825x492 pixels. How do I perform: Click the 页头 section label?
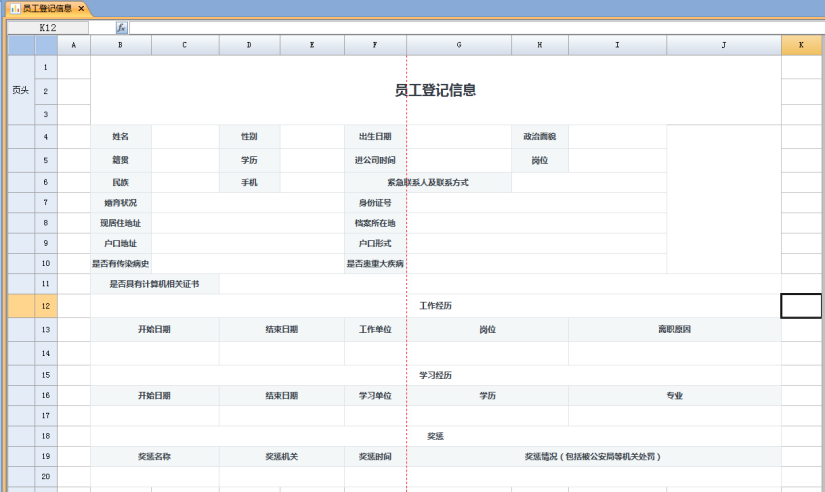21,90
